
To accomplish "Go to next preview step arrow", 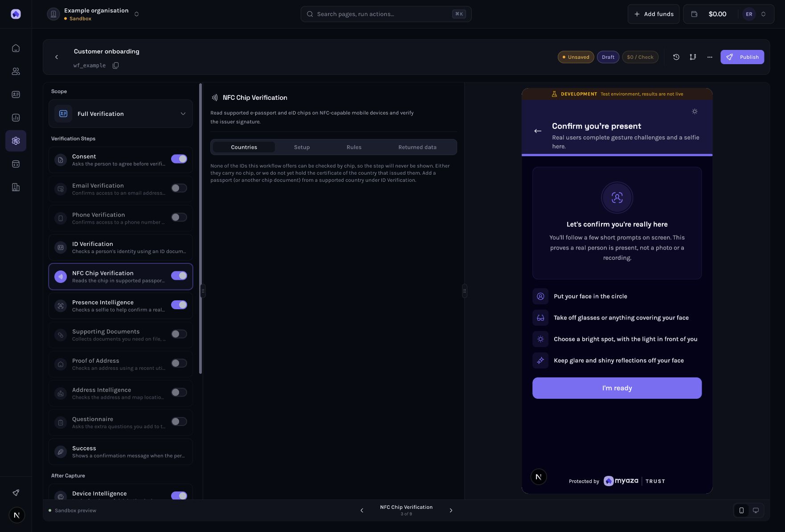I will point(451,511).
